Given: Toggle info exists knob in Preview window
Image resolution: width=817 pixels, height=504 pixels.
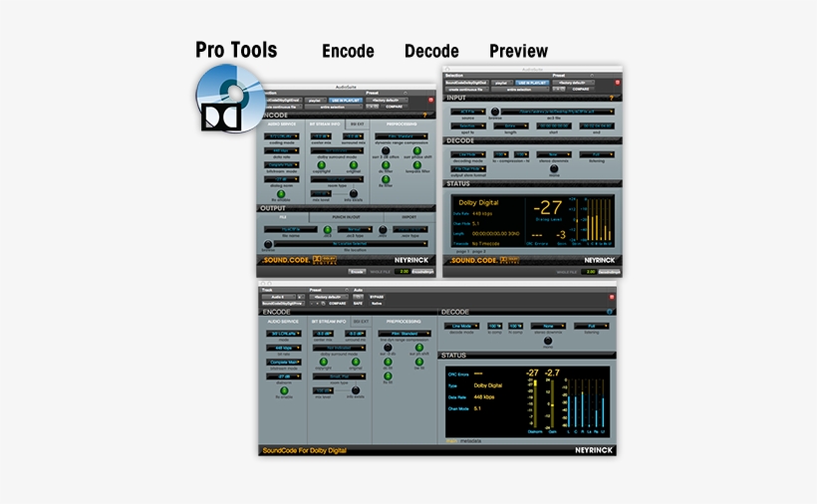Looking at the screenshot, I should click(x=356, y=390).
